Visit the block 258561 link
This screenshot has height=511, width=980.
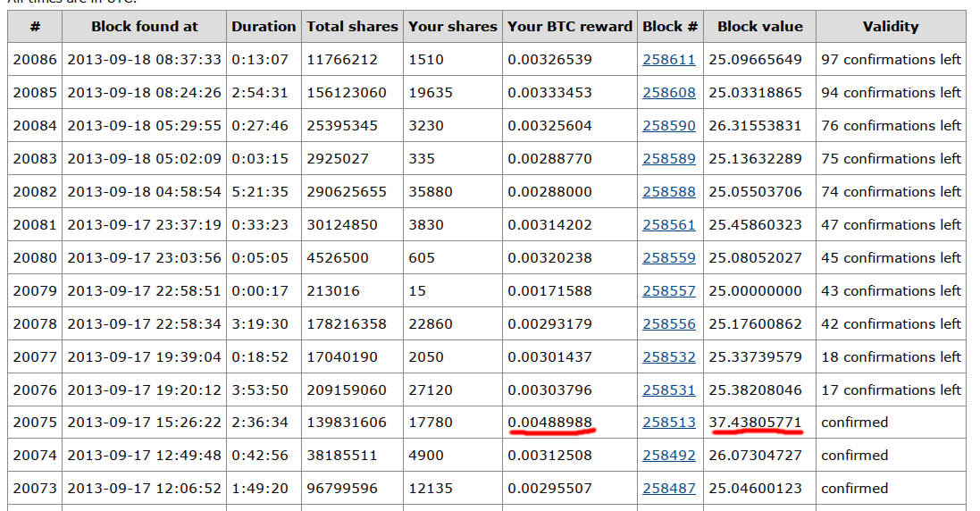point(668,225)
